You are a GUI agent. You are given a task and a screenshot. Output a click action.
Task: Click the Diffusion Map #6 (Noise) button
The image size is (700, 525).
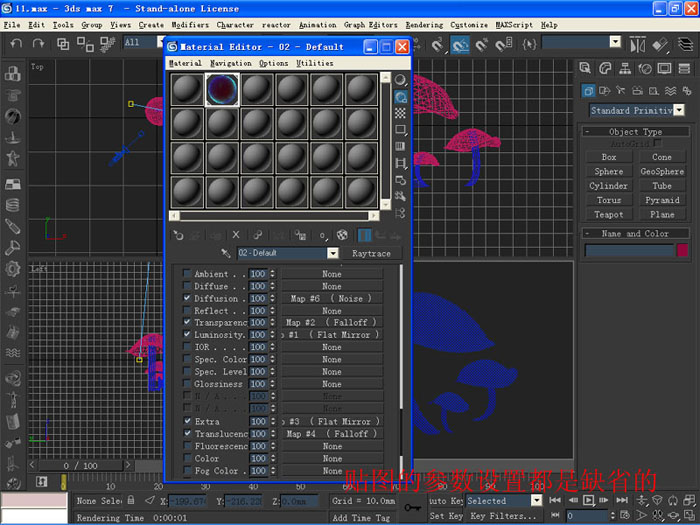[332, 298]
